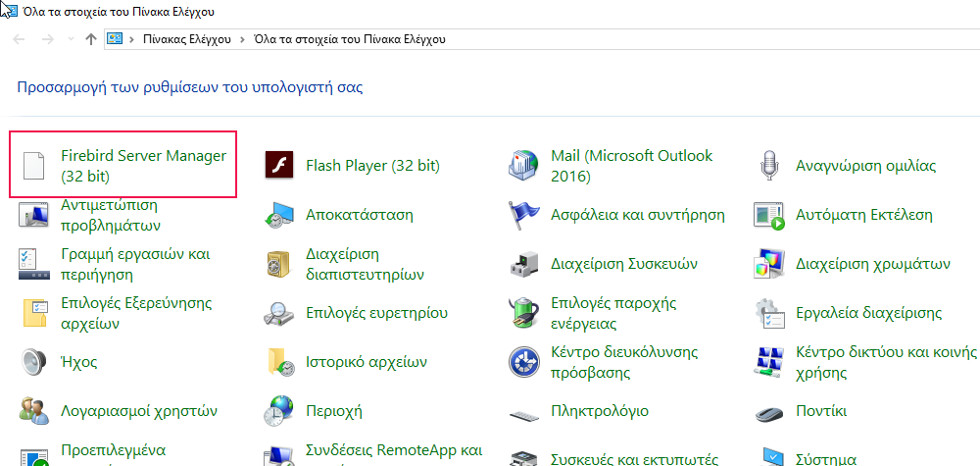Select Πίνακας Ελέγχου breadcrumb
980x466 pixels.
click(x=186, y=39)
